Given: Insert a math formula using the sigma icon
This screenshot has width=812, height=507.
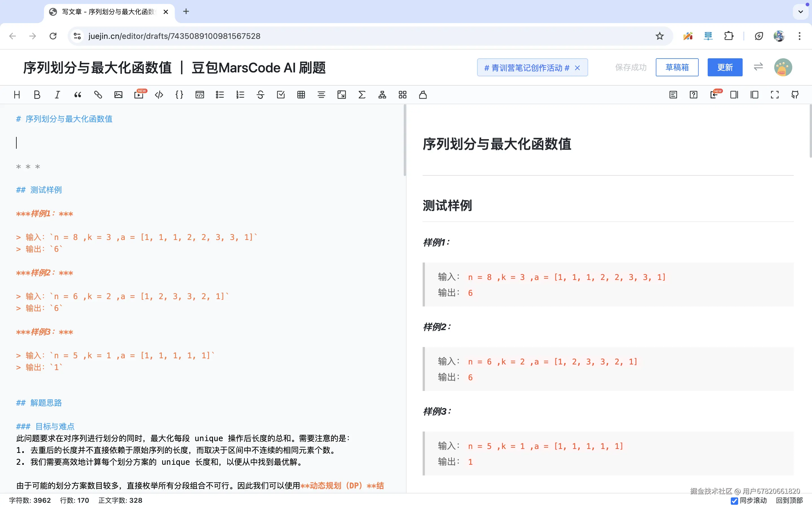Looking at the screenshot, I should tap(362, 95).
